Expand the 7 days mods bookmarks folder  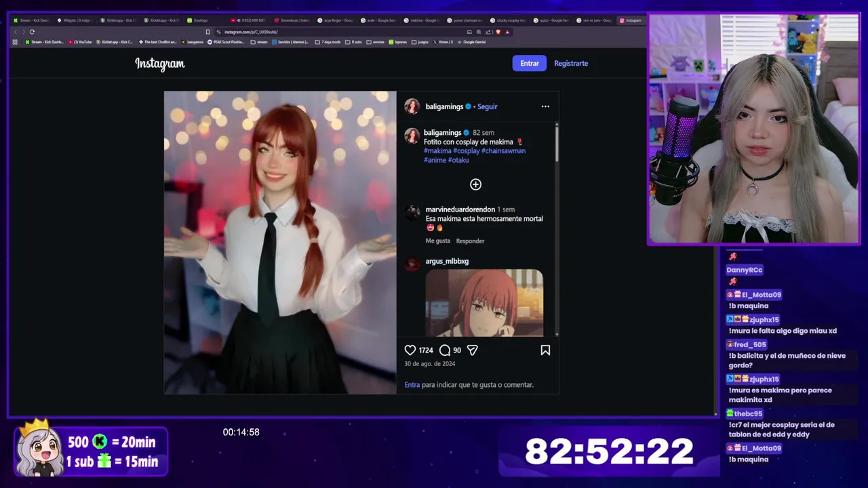328,42
